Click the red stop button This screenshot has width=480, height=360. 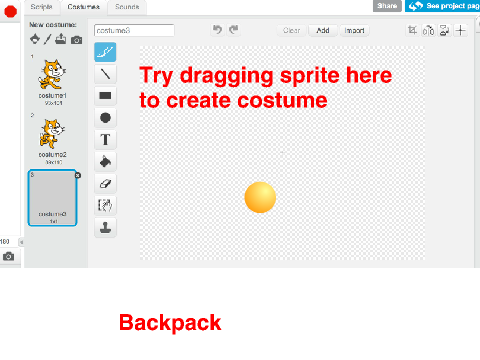pyautogui.click(x=10, y=12)
